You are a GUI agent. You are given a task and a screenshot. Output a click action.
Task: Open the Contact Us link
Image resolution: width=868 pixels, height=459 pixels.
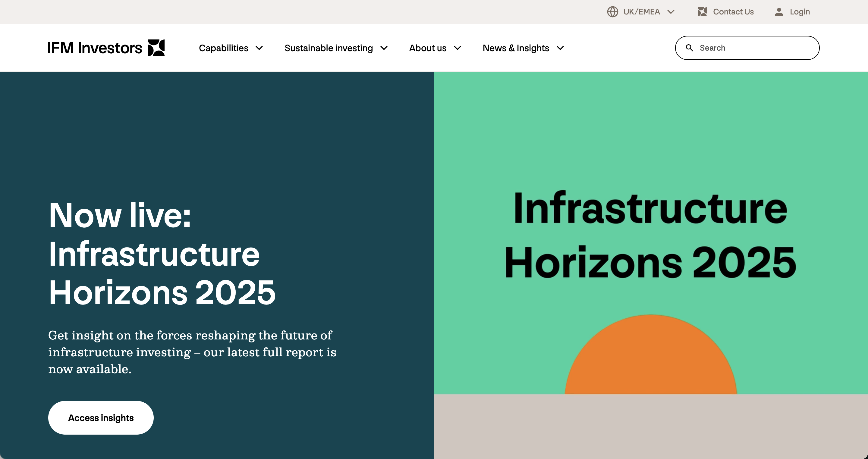[x=733, y=12]
